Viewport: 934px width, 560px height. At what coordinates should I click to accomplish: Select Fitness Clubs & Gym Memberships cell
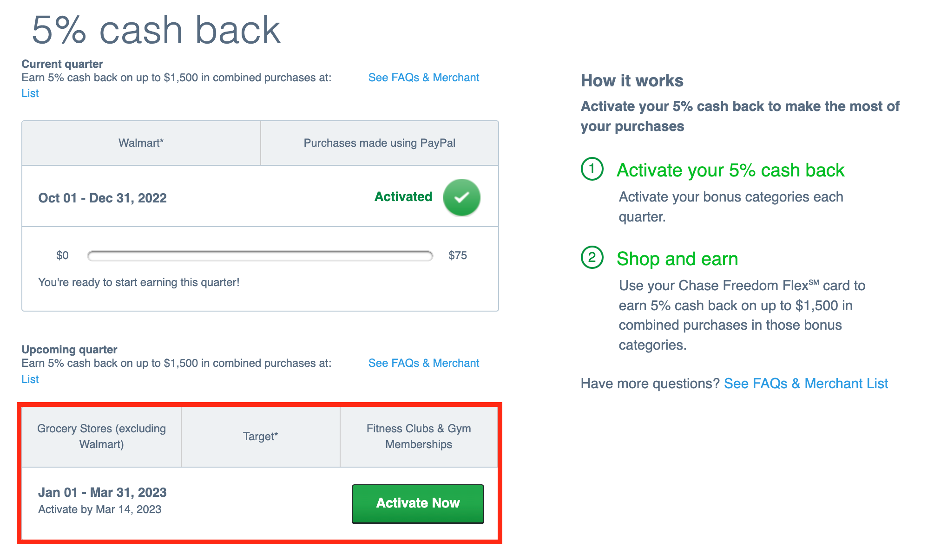(419, 436)
